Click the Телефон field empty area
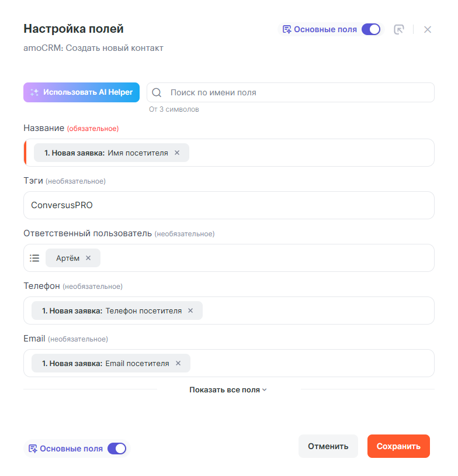Image resolution: width=458 pixels, height=476 pixels. coord(315,311)
